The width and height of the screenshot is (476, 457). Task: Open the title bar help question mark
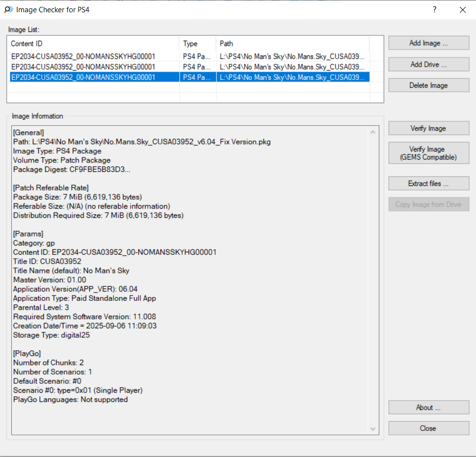(435, 10)
